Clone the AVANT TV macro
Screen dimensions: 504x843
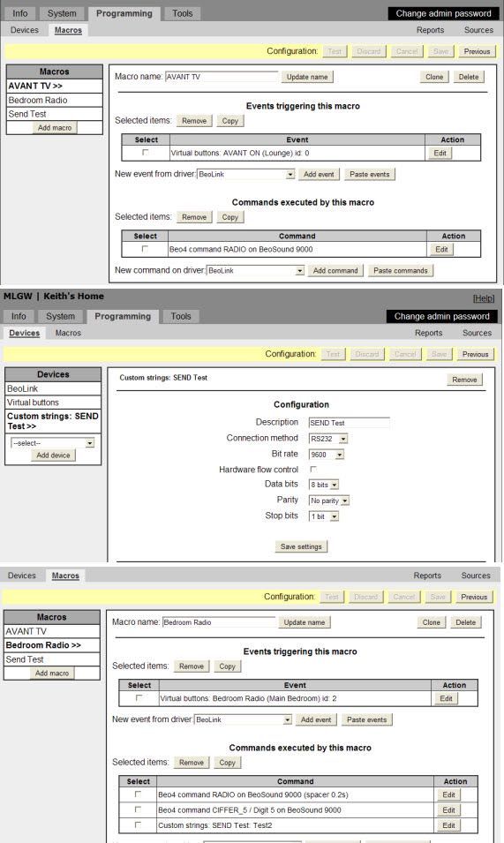click(434, 77)
